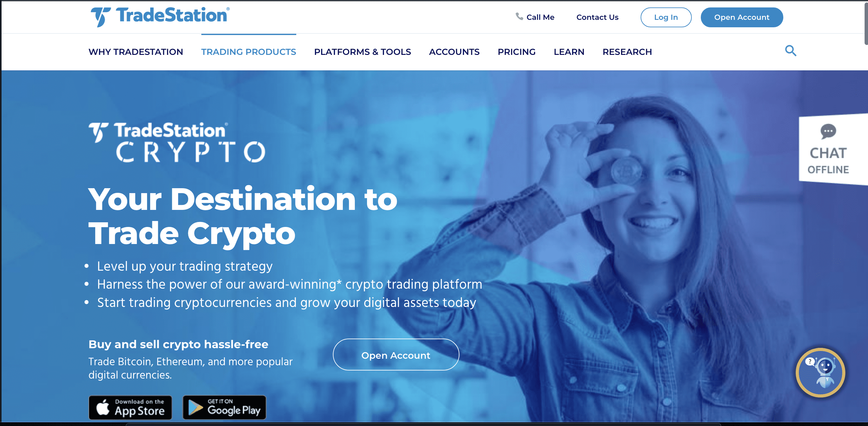
Task: Select the Why TradeStation menu item
Action: 136,51
